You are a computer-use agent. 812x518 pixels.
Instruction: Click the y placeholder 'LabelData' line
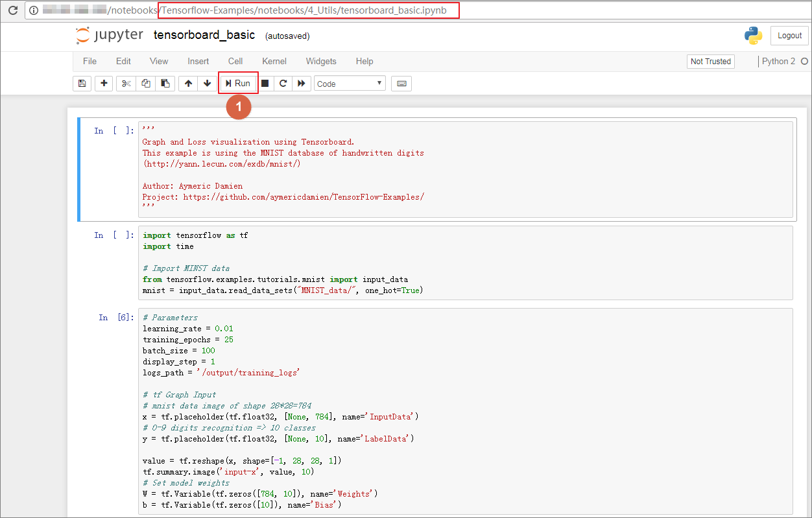[278, 439]
